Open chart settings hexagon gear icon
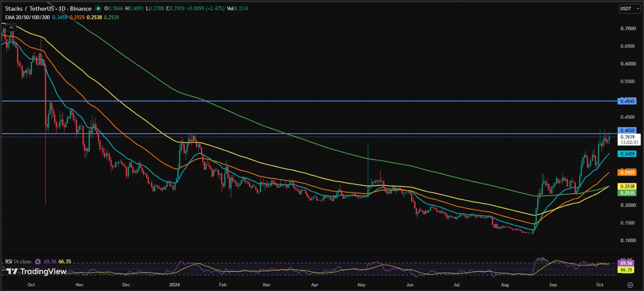Image resolution: width=644 pixels, height=291 pixels. (x=630, y=284)
